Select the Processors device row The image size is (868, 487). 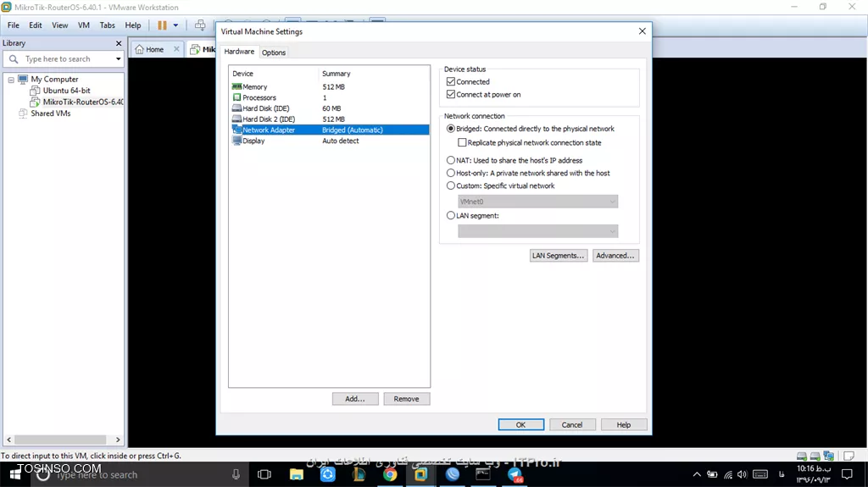click(x=330, y=97)
